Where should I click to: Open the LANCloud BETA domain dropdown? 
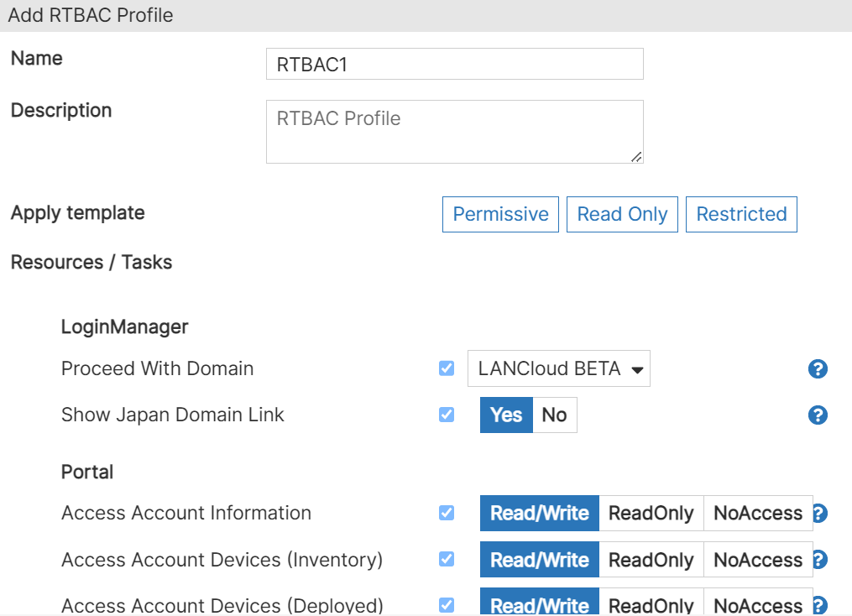pos(558,368)
